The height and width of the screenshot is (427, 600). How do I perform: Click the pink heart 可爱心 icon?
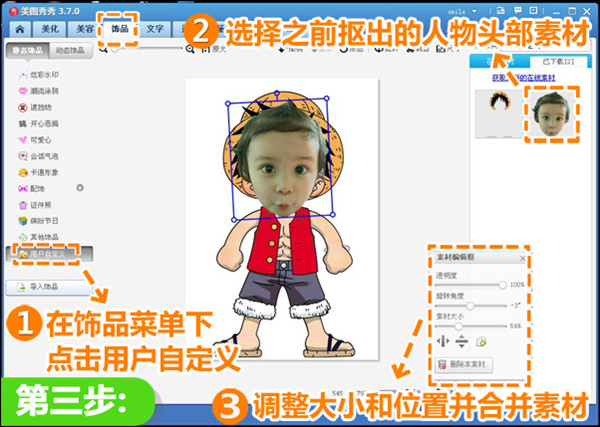[23, 140]
